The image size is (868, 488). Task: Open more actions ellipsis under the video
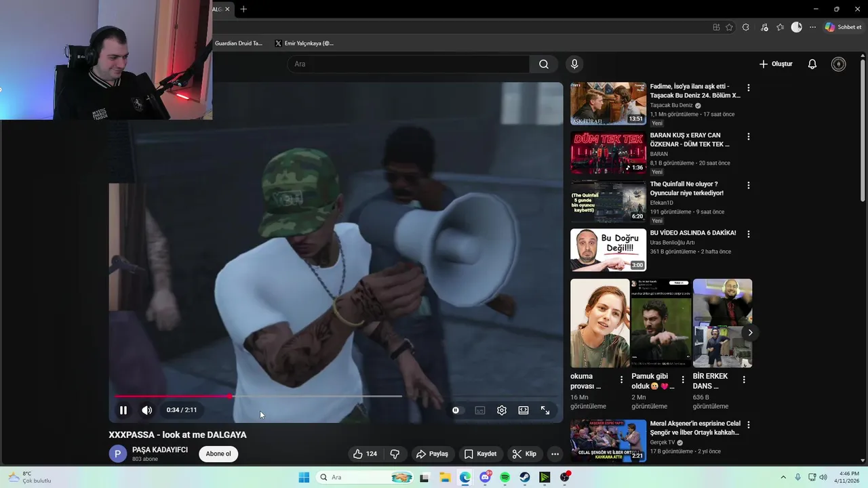coord(555,454)
